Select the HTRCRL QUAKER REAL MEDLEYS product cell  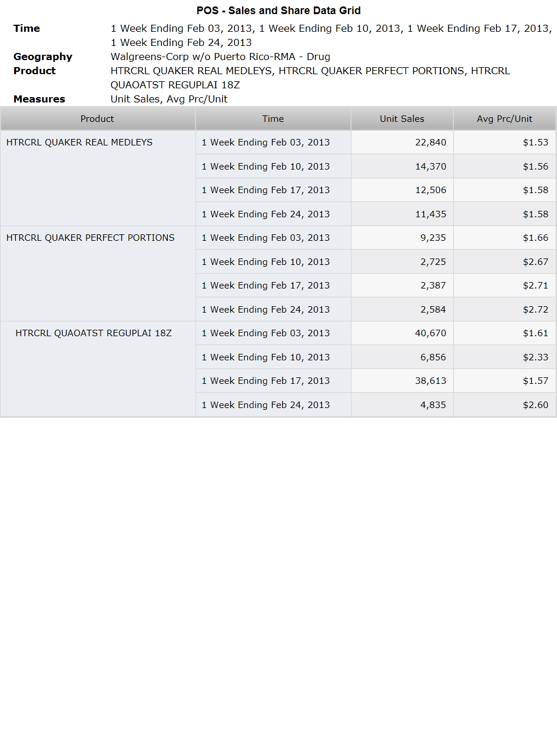(98, 178)
